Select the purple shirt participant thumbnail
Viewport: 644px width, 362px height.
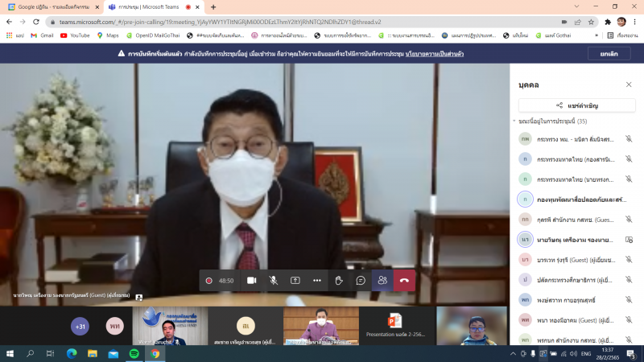point(320,326)
